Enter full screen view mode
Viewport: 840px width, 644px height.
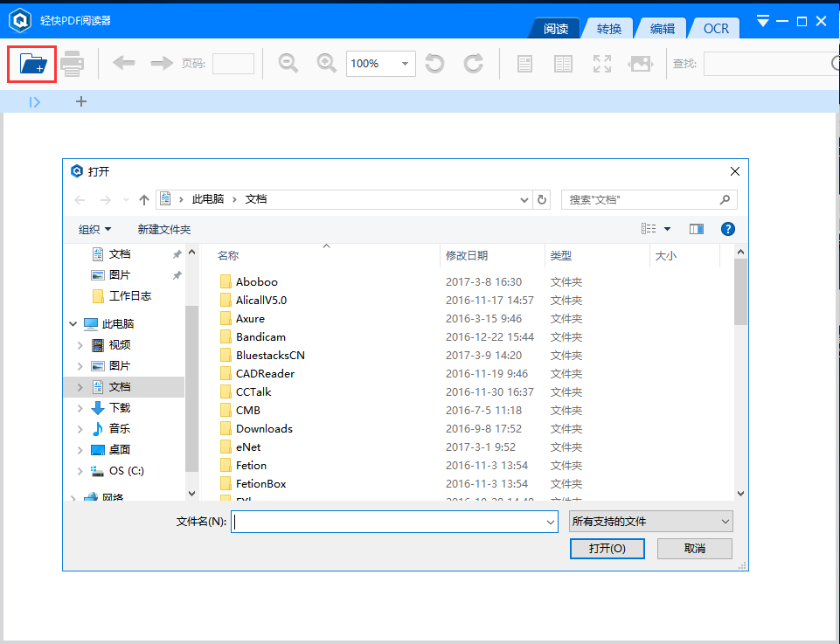(601, 63)
